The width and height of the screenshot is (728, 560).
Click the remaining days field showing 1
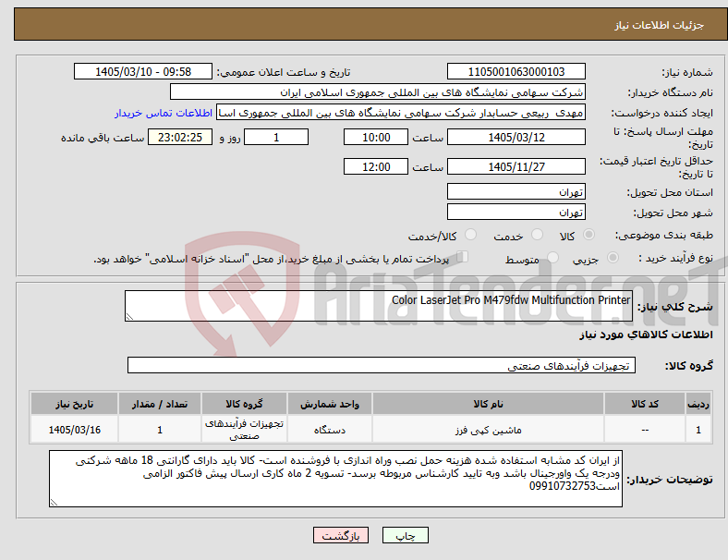coord(276,138)
